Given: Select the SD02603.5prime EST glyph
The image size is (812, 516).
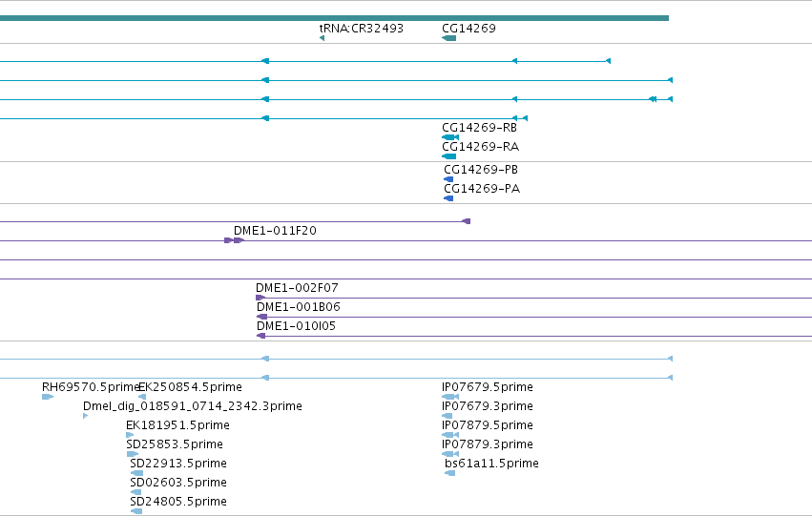Looking at the screenshot, I should (x=136, y=492).
